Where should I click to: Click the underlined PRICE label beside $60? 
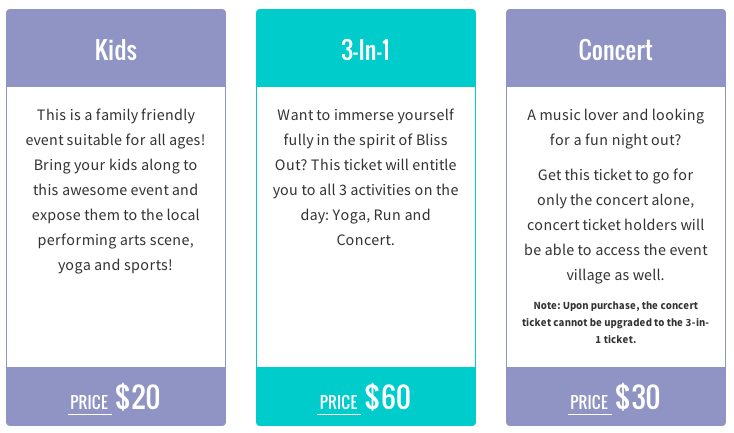point(339,402)
